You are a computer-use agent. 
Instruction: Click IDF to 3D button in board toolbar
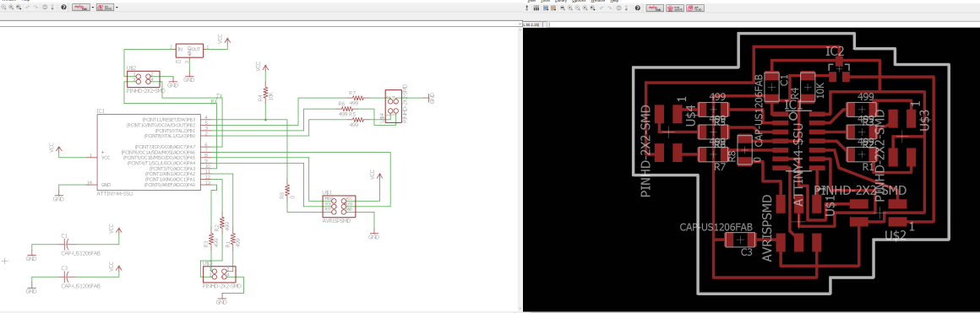coord(695,8)
